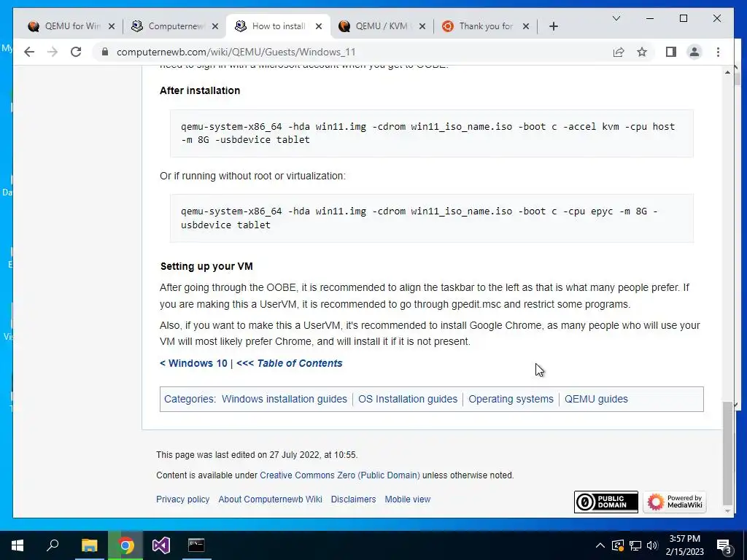This screenshot has width=747, height=560.
Task: Click the last edited 27 July 2022 text
Action: pyautogui.click(x=257, y=455)
